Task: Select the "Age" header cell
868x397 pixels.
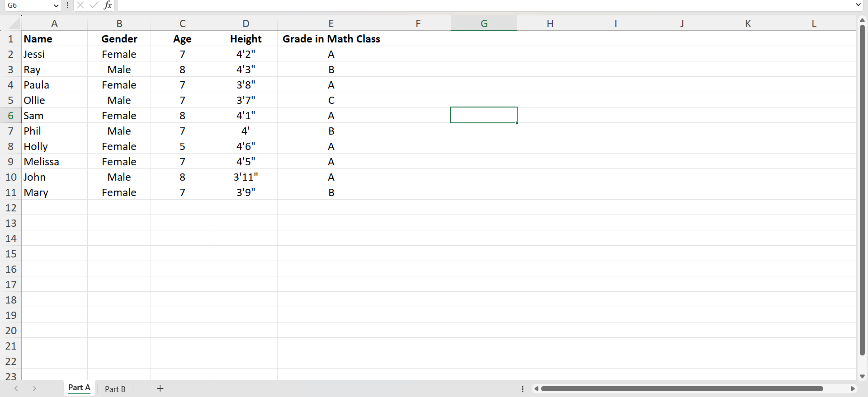Action: [x=182, y=39]
